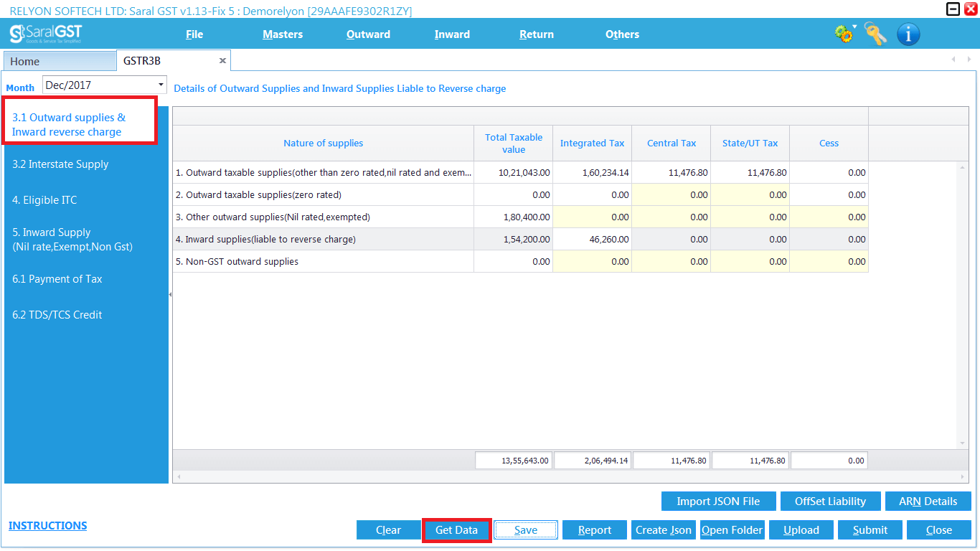Click integrated tax cell 1,60,234.14

click(593, 173)
